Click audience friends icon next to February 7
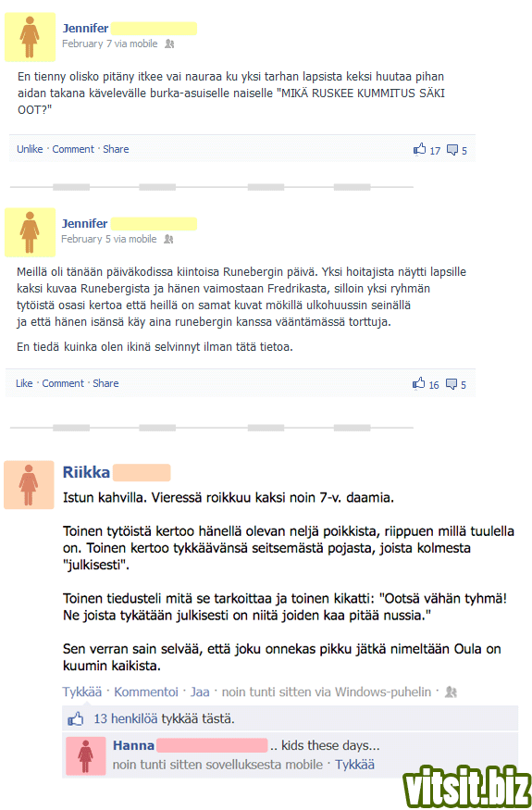The width and height of the screenshot is (532, 810). 169,44
